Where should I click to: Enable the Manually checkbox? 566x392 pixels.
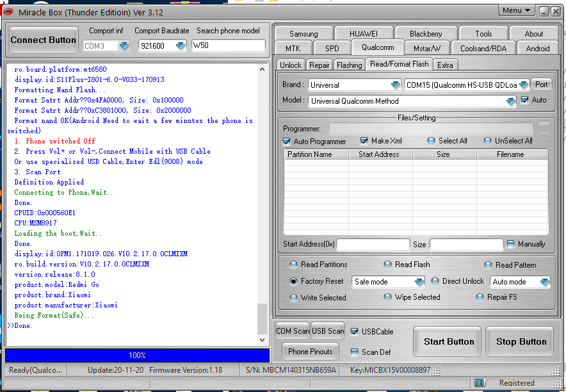(510, 244)
